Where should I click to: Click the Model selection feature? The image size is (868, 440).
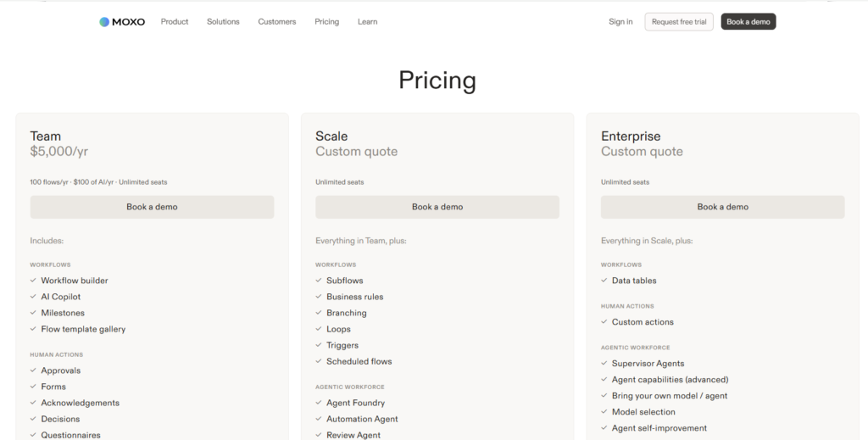643,412
